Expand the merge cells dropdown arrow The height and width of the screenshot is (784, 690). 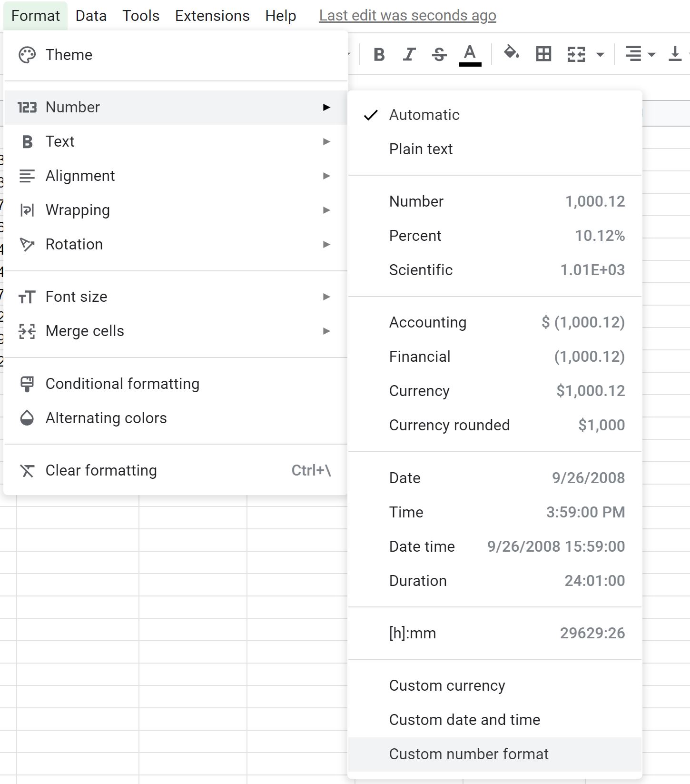(x=601, y=55)
